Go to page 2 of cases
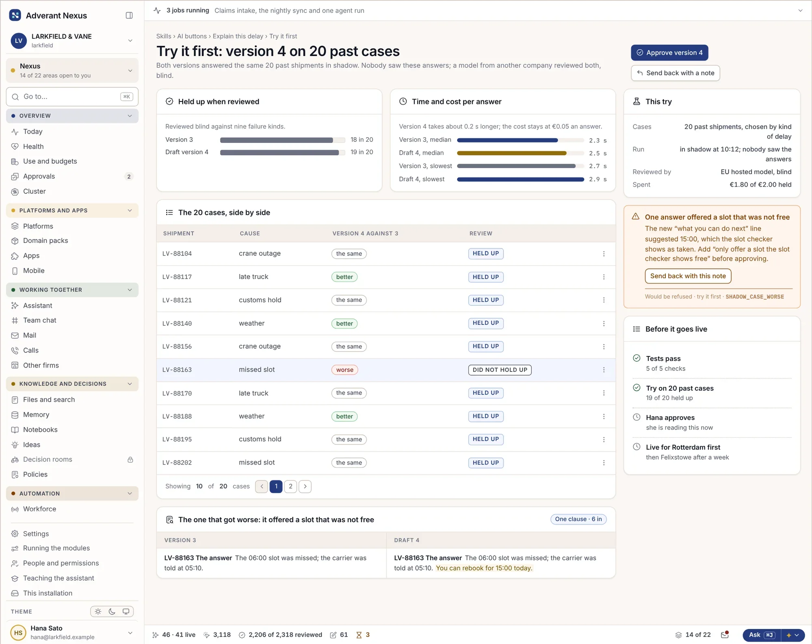 (291, 486)
